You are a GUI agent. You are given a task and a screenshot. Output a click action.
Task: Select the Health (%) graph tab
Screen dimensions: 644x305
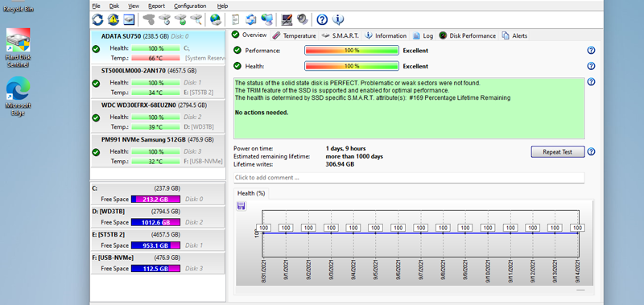(251, 193)
